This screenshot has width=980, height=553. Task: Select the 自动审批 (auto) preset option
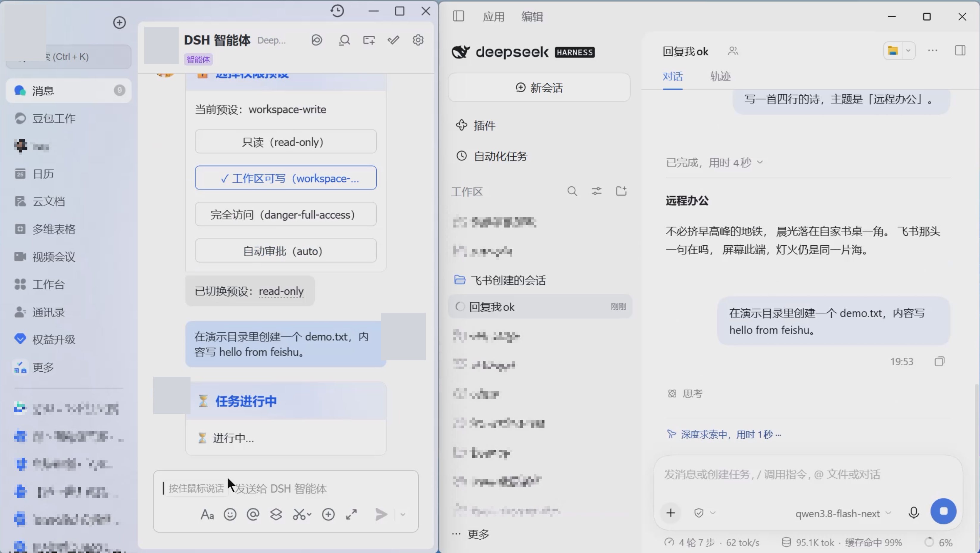286,250
